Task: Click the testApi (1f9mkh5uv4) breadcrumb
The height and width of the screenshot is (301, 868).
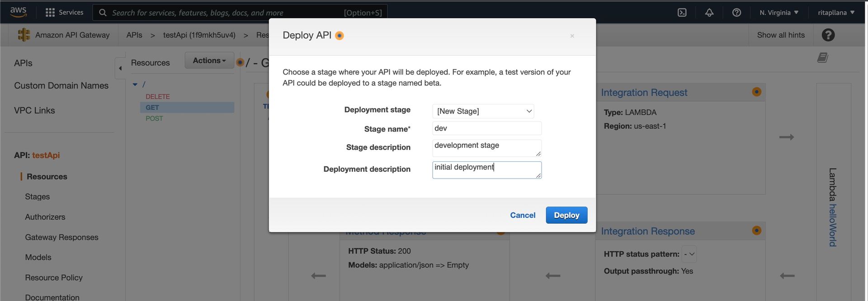Action: click(x=199, y=35)
